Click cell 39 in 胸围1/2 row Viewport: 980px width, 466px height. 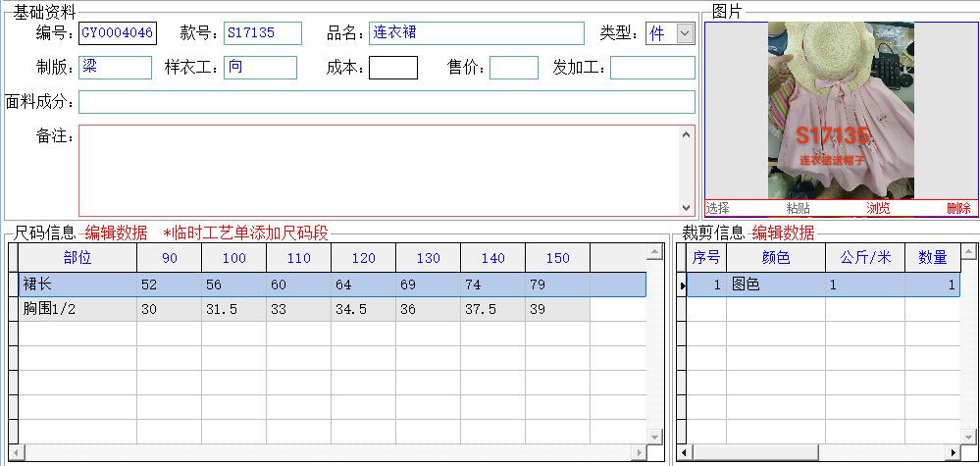pos(557,309)
